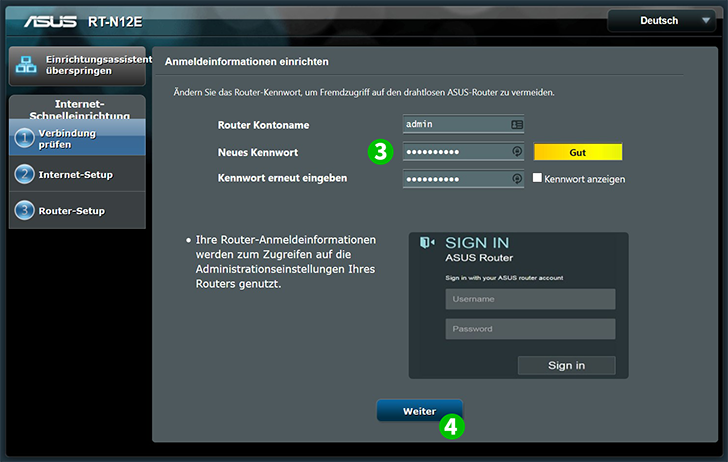Enable the Kennwort anzeigen checkbox

click(537, 178)
